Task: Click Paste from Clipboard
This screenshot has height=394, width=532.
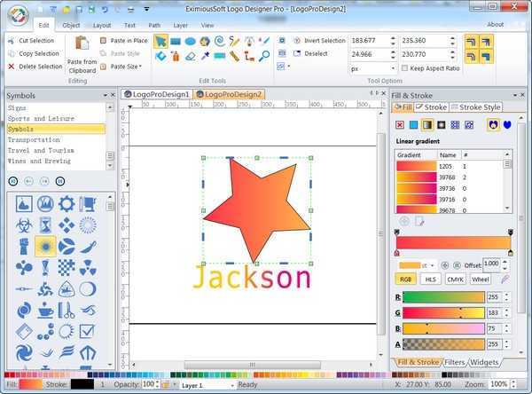Action: [x=82, y=55]
